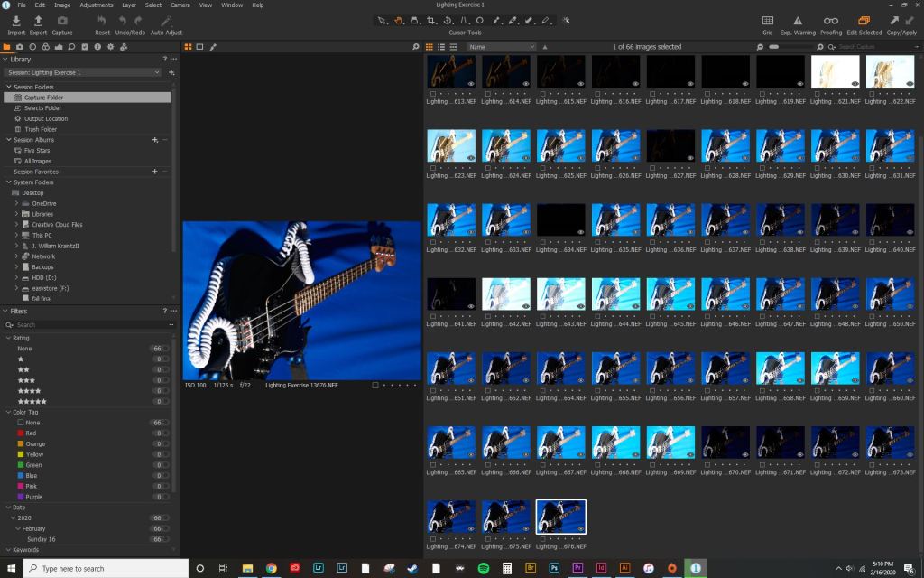Open the Five Stars session album
The image size is (924, 578).
coord(36,151)
